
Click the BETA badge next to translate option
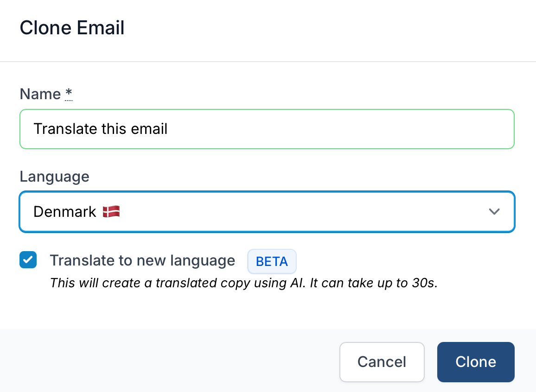click(272, 261)
